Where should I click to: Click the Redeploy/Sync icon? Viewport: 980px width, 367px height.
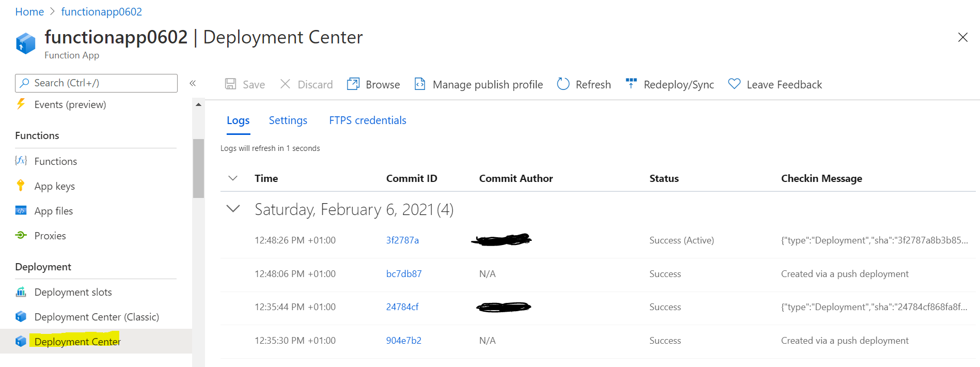pos(631,84)
